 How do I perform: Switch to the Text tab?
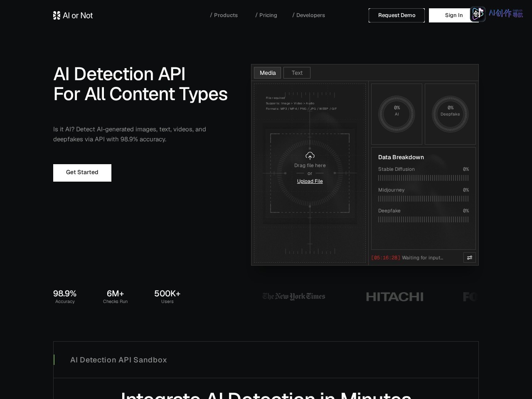(297, 73)
